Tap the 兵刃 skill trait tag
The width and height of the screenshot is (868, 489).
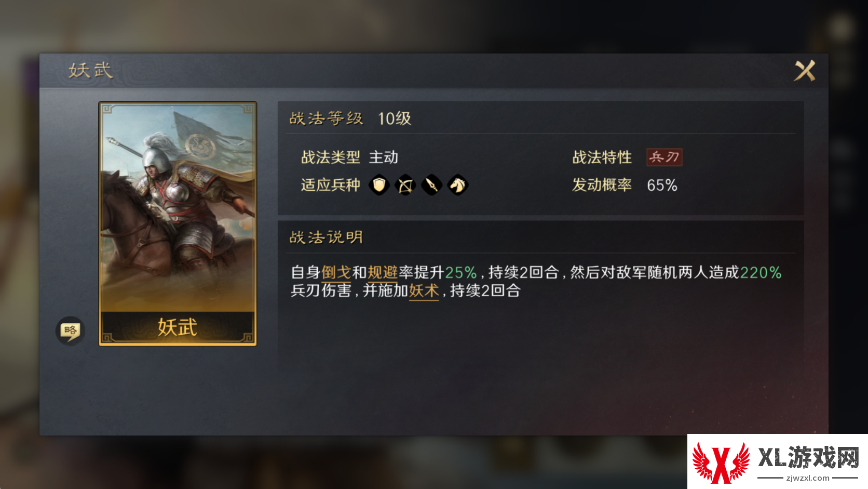[664, 157]
